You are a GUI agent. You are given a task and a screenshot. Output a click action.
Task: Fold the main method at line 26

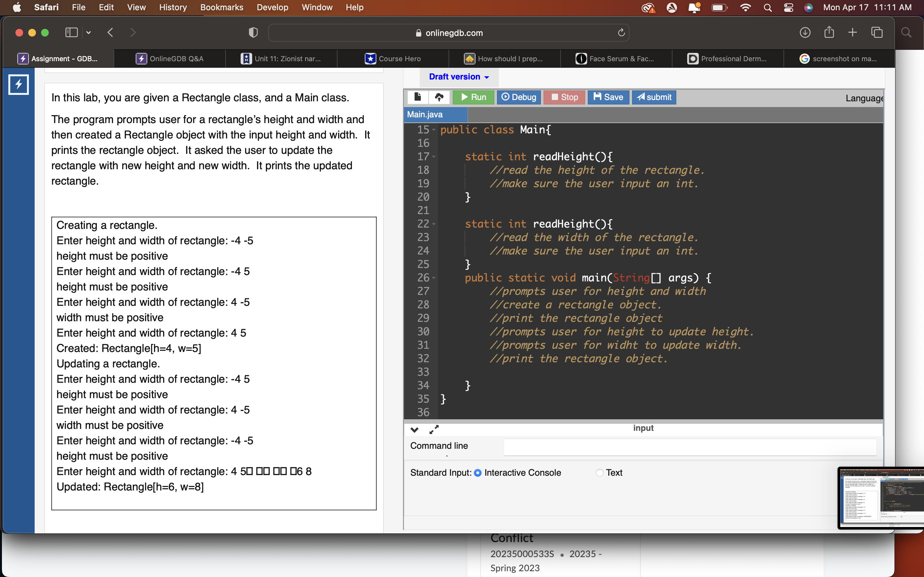tap(434, 278)
